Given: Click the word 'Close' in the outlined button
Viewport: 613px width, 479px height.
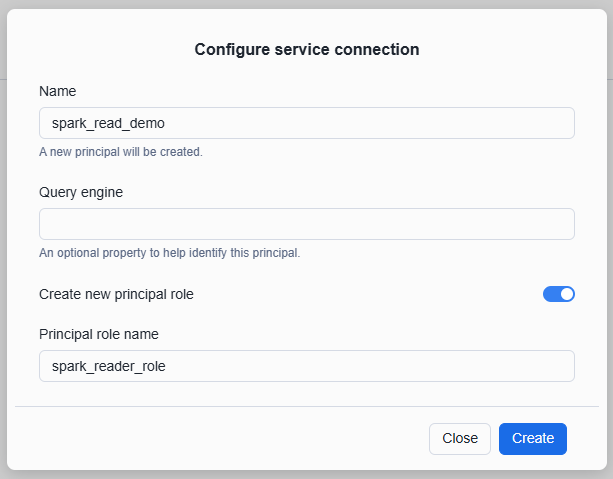Looking at the screenshot, I should point(460,438).
